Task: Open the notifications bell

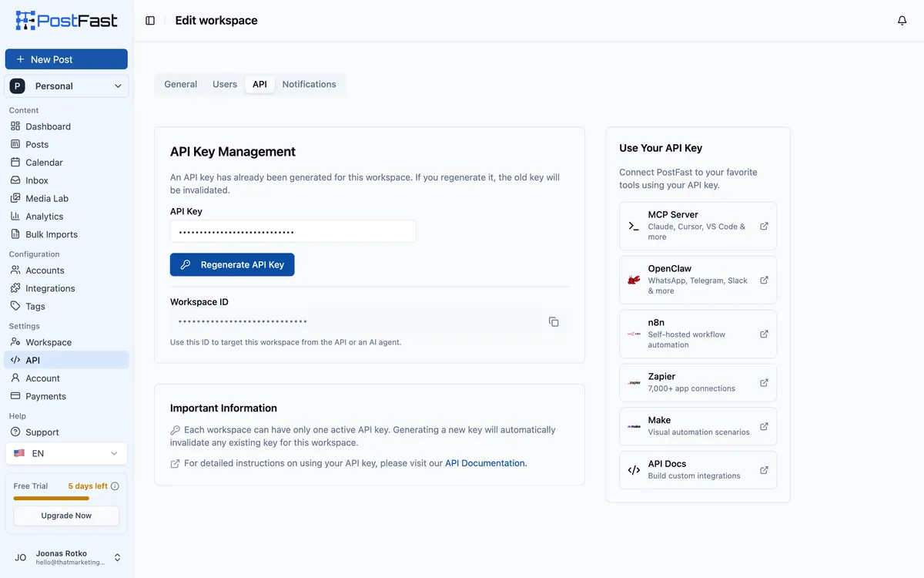Action: [902, 21]
